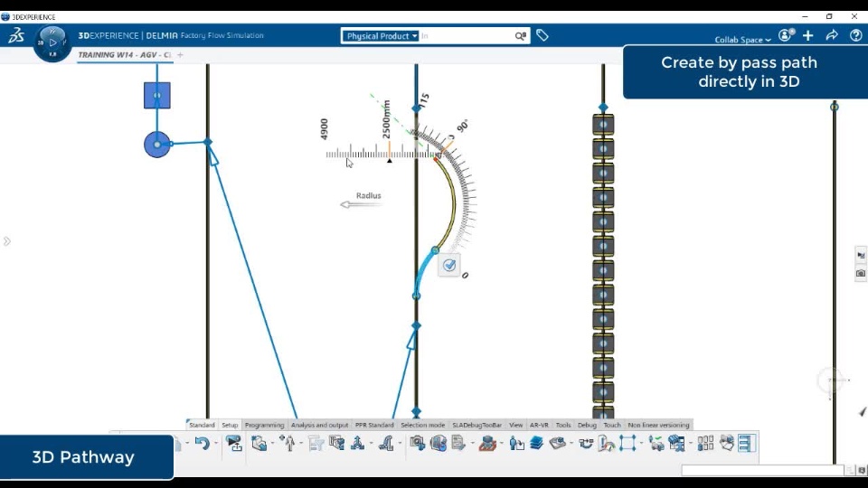Open the user profile icon

(x=786, y=35)
